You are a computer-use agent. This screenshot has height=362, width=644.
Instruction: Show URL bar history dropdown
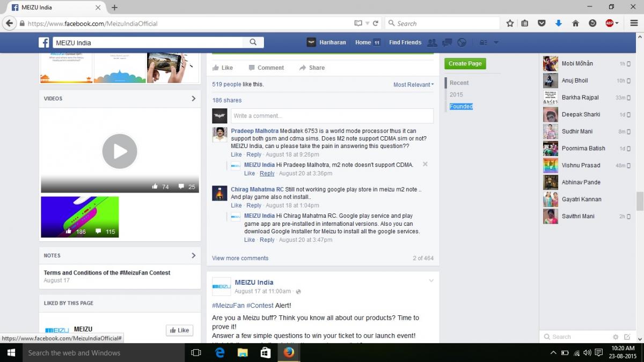(367, 24)
